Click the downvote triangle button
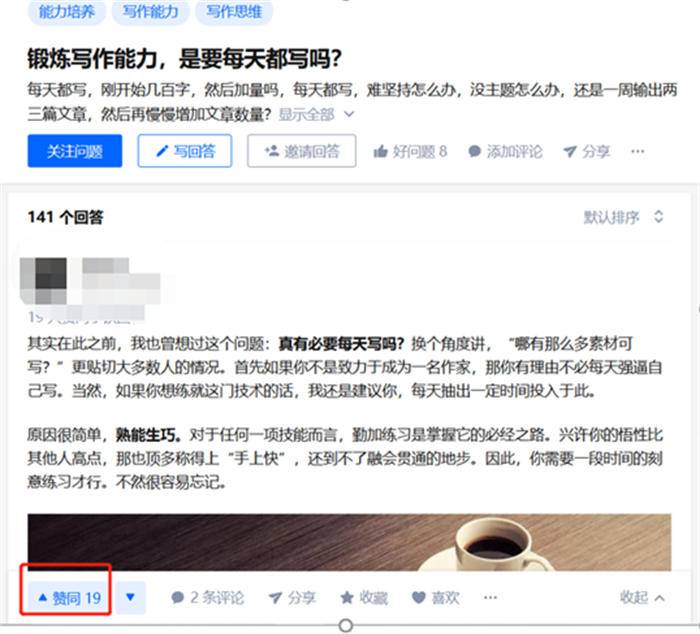The height and width of the screenshot is (634, 700). [130, 597]
